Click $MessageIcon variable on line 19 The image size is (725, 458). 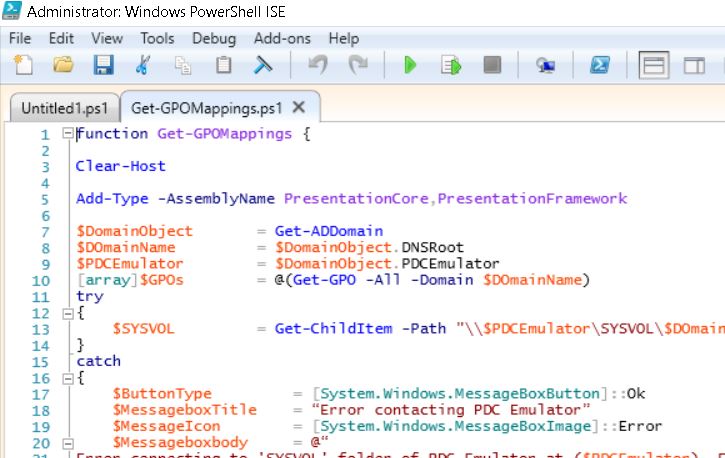(166, 426)
